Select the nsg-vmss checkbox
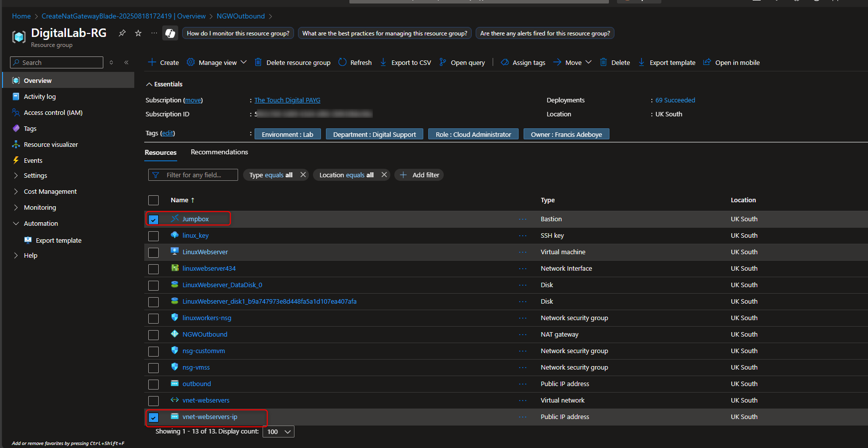Image resolution: width=868 pixels, height=448 pixels. (x=153, y=368)
